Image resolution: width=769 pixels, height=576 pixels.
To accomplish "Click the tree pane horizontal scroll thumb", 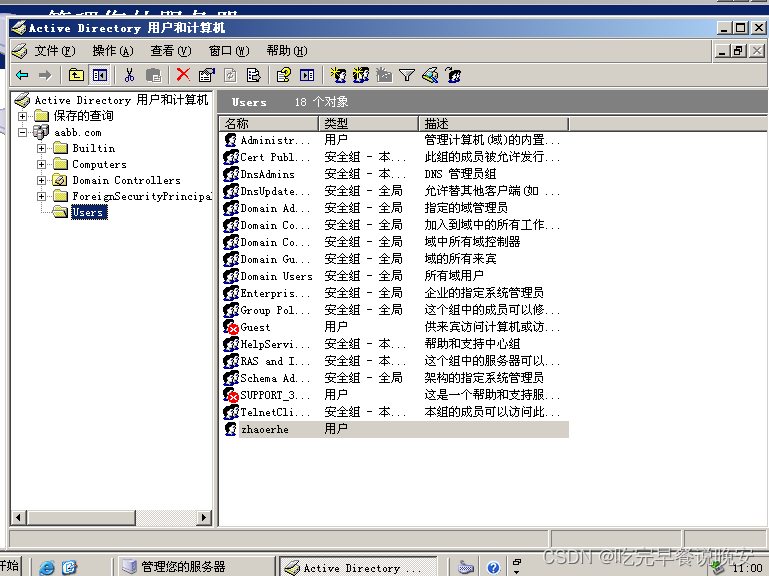I will tap(81, 517).
